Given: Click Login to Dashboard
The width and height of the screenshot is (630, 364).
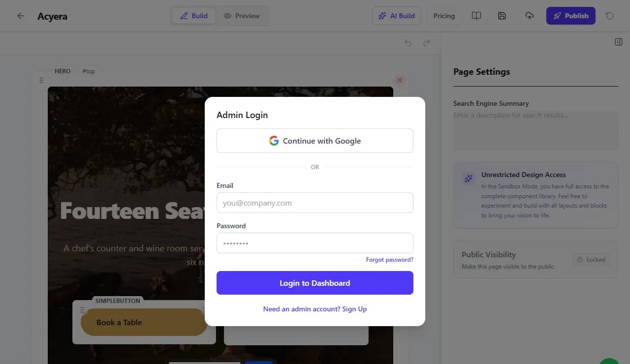Looking at the screenshot, I should (315, 283).
